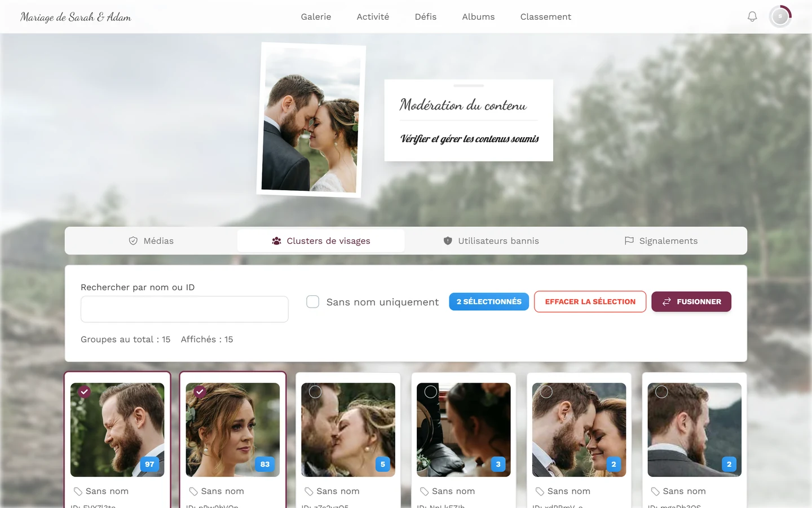Click Effacer la sélection

pyautogui.click(x=590, y=301)
